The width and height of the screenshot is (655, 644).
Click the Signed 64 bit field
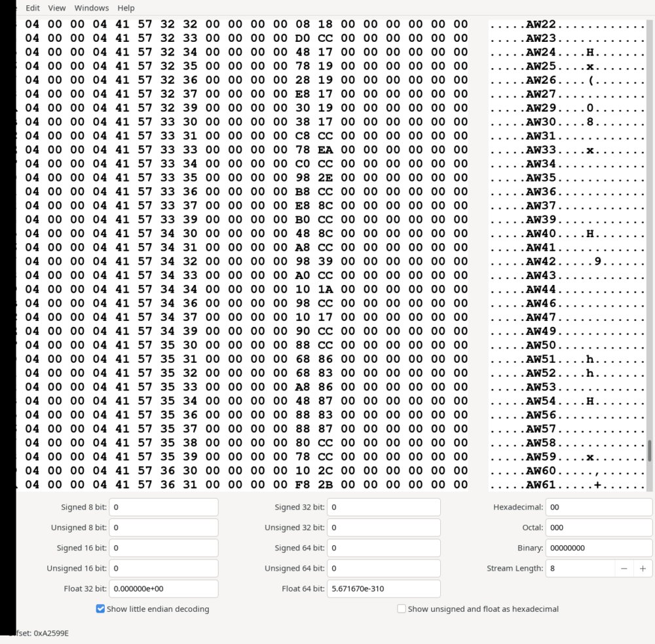[x=383, y=548]
